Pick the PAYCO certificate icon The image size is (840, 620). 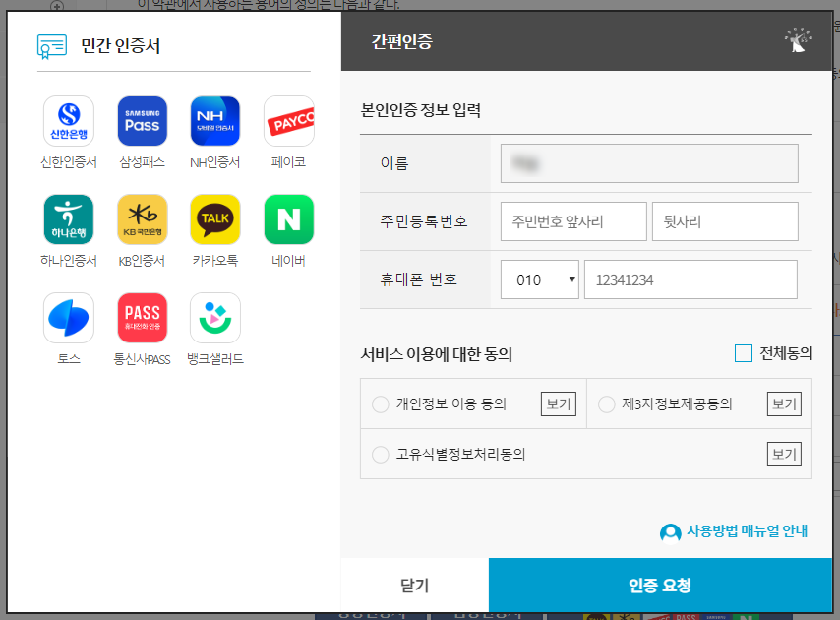[289, 121]
